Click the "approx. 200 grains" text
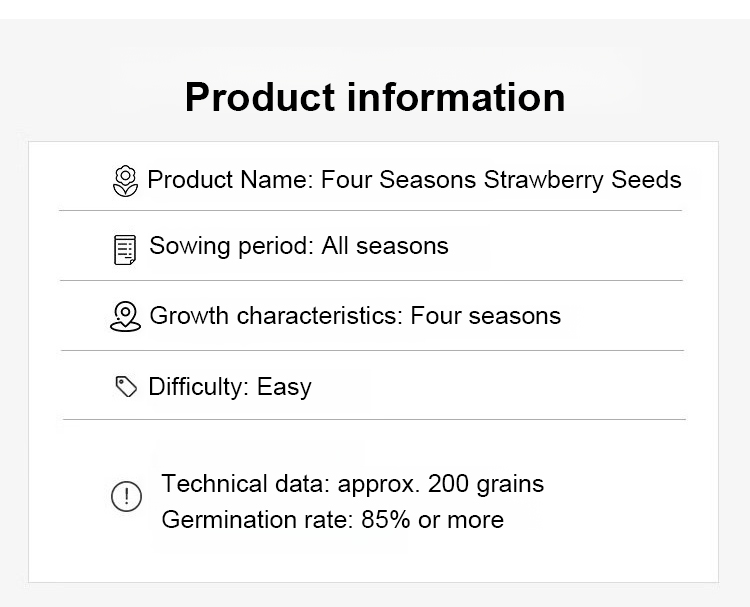The height and width of the screenshot is (607, 750). pos(441,484)
